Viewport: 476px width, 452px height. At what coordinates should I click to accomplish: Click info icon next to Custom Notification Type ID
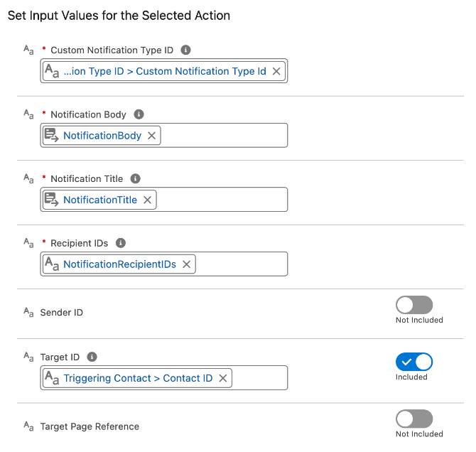pos(185,50)
